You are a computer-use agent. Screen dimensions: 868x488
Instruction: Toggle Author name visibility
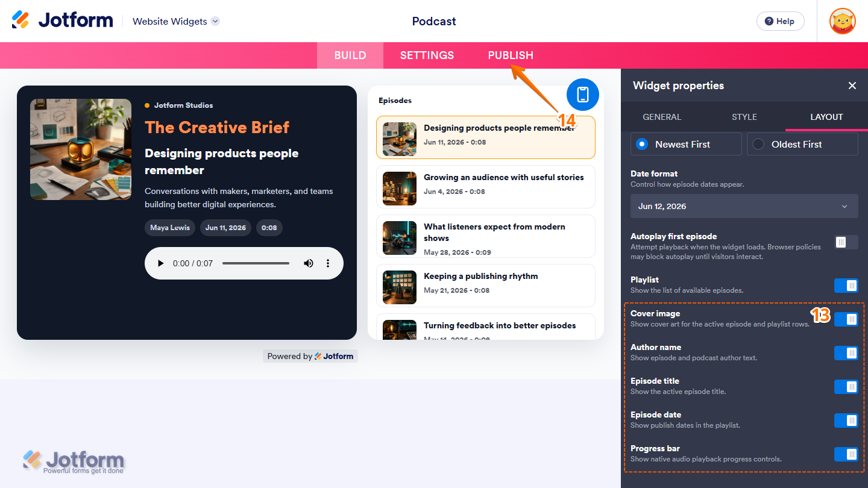(x=846, y=353)
